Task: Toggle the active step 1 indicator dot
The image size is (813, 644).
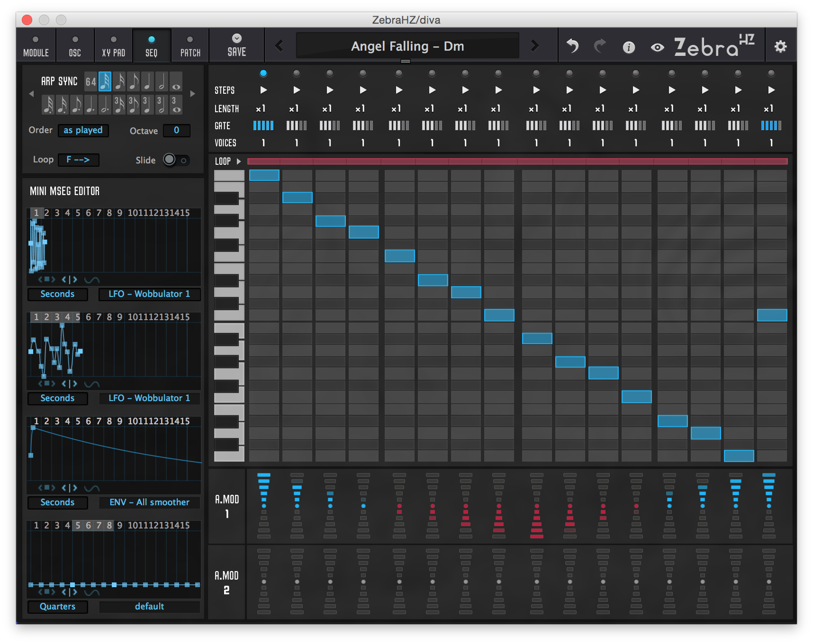Action: pos(263,73)
